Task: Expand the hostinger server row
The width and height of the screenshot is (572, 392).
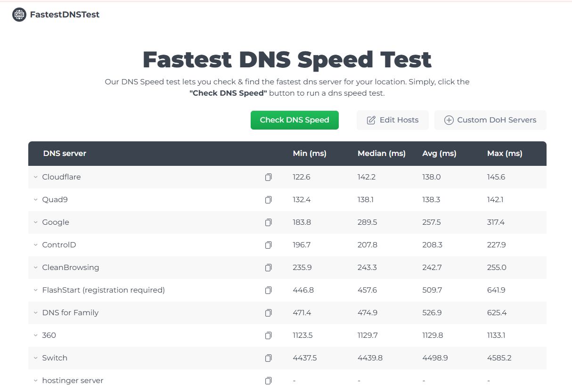Action: [35, 381]
